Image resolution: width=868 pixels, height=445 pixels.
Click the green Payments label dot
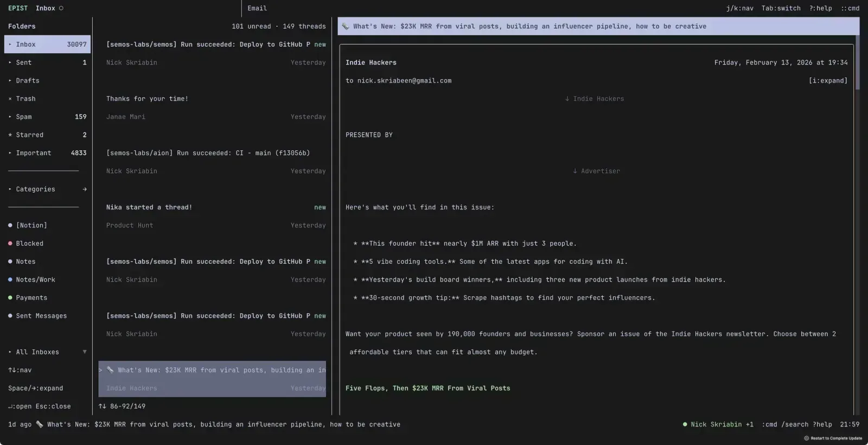click(10, 298)
